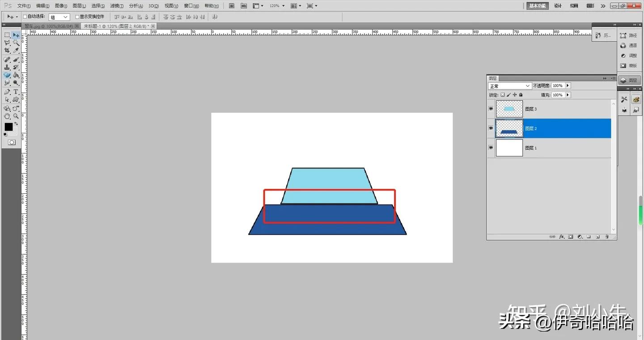Hide 图层 3 using its eye icon
644x340 pixels.
(x=491, y=109)
